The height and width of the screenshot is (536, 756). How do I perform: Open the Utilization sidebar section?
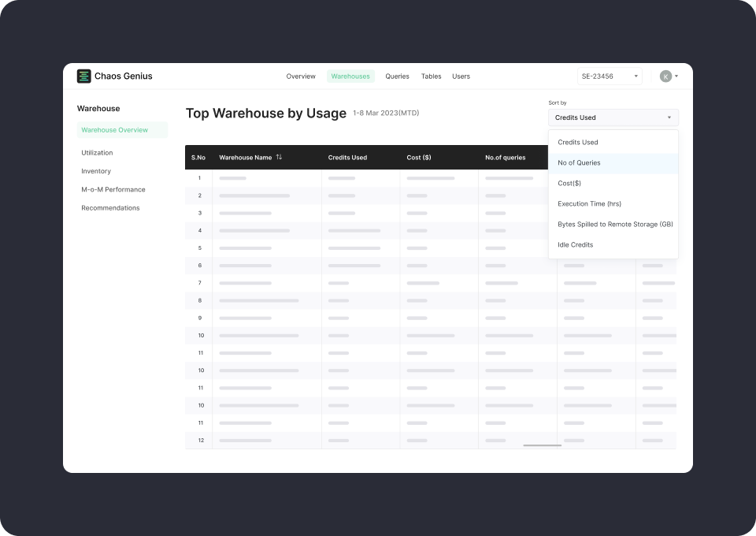tap(96, 152)
